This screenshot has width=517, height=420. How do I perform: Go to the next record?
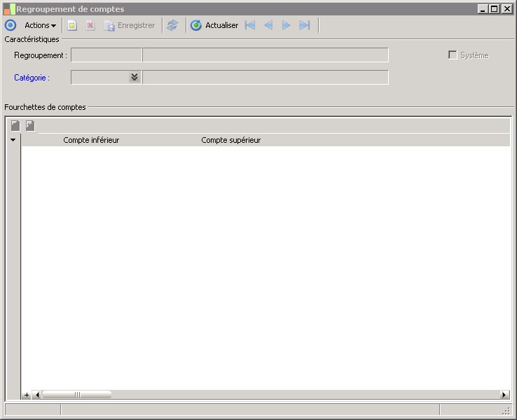click(286, 25)
